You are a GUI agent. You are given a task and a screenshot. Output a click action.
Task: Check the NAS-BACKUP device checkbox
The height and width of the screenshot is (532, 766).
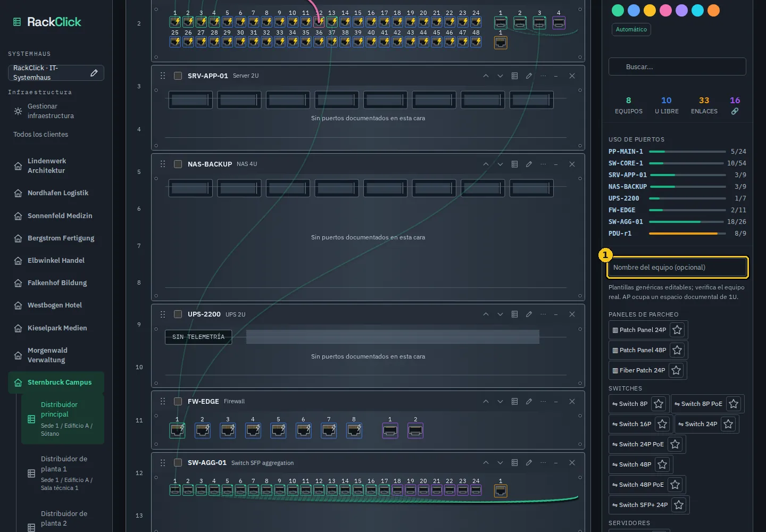click(178, 164)
